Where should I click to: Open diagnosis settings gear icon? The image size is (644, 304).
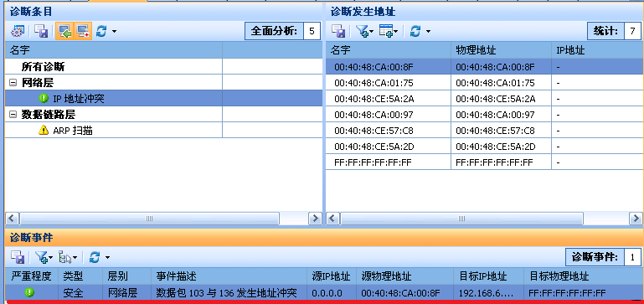[18, 31]
